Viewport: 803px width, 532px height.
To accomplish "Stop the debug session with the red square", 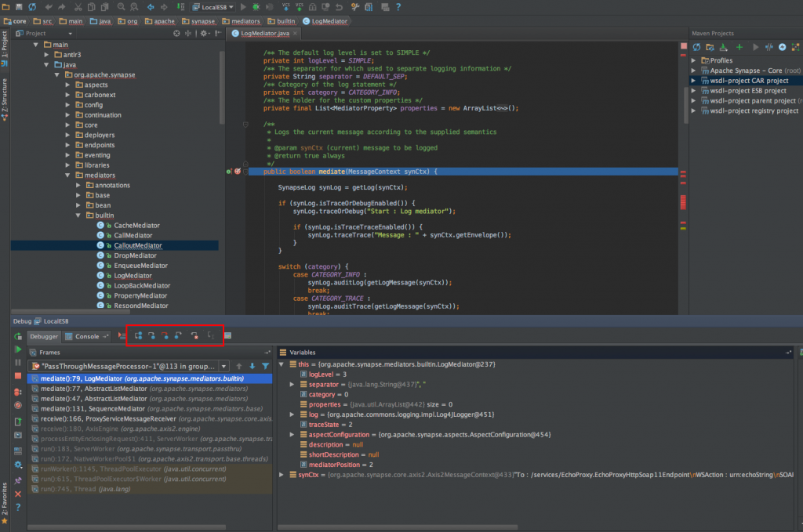I will pyautogui.click(x=18, y=375).
